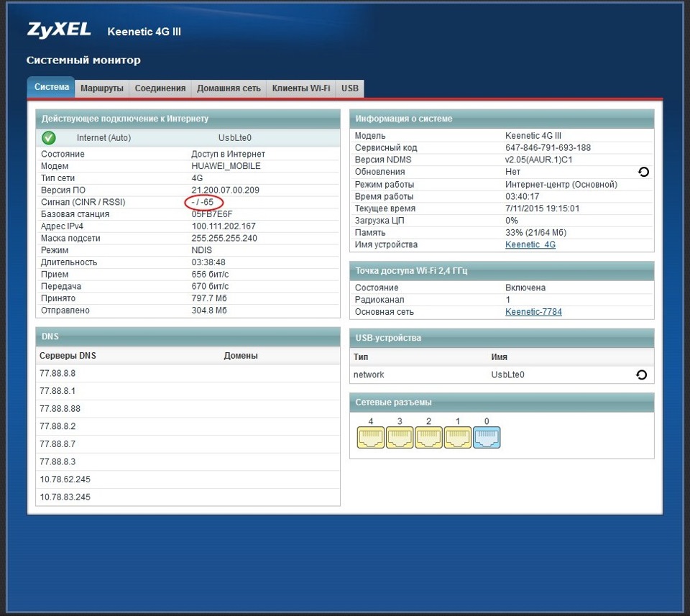The image size is (690, 616).
Task: Click DNS server 10.78.83.245
Action: 65,497
